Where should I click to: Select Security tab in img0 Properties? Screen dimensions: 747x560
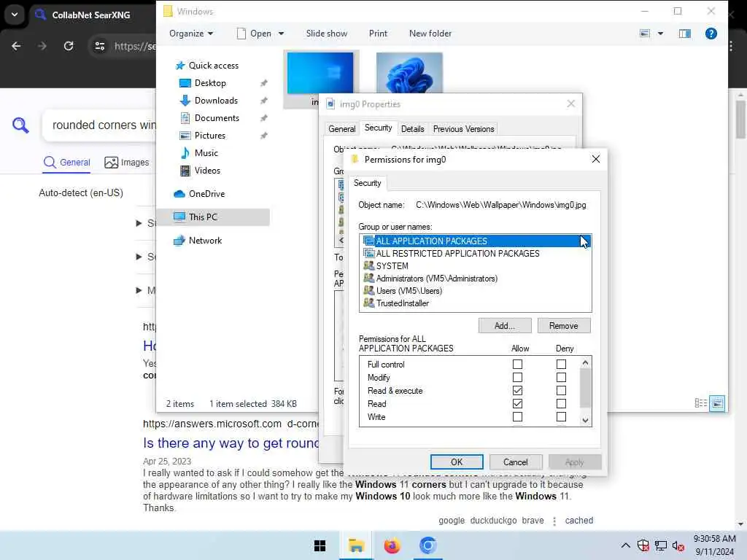379,128
